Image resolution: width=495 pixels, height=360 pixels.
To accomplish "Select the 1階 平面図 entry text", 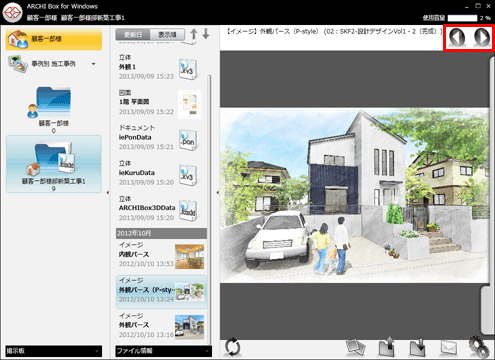I will pos(134,102).
